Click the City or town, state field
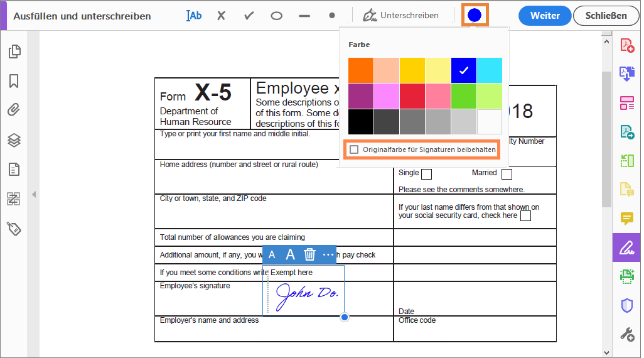Viewport: 644px width, 358px height. 274,211
